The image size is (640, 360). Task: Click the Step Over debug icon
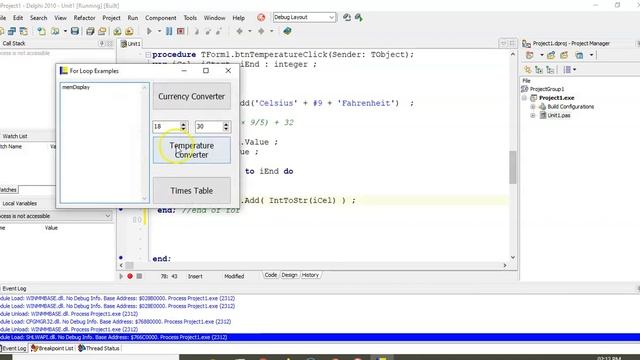(x=208, y=31)
